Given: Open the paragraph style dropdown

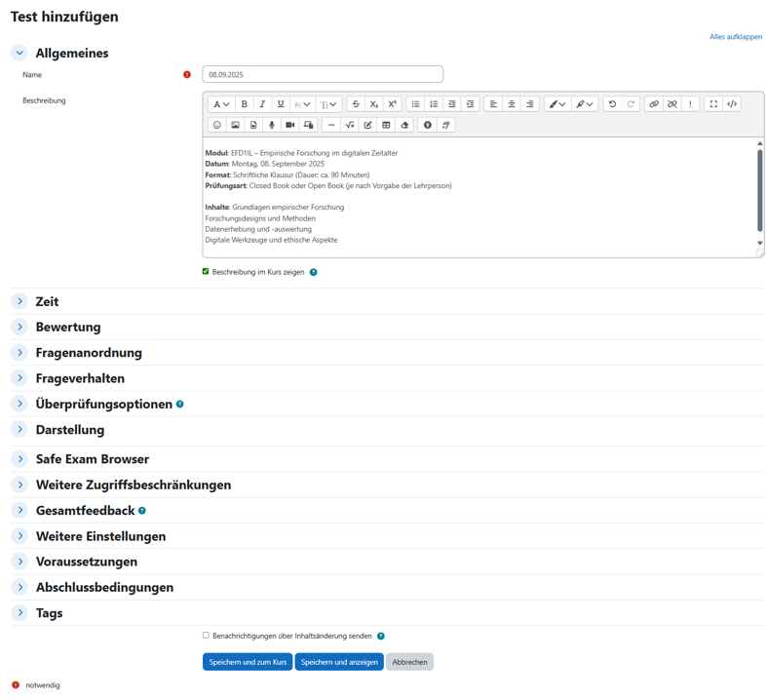Looking at the screenshot, I should [x=221, y=104].
